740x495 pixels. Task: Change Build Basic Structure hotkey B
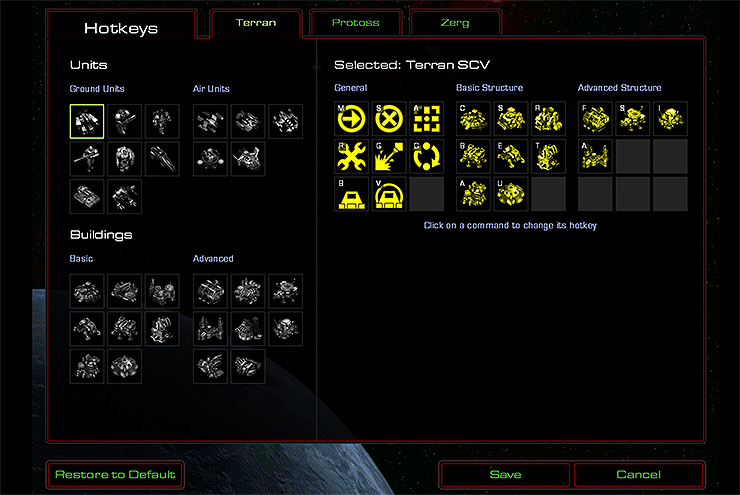[352, 194]
